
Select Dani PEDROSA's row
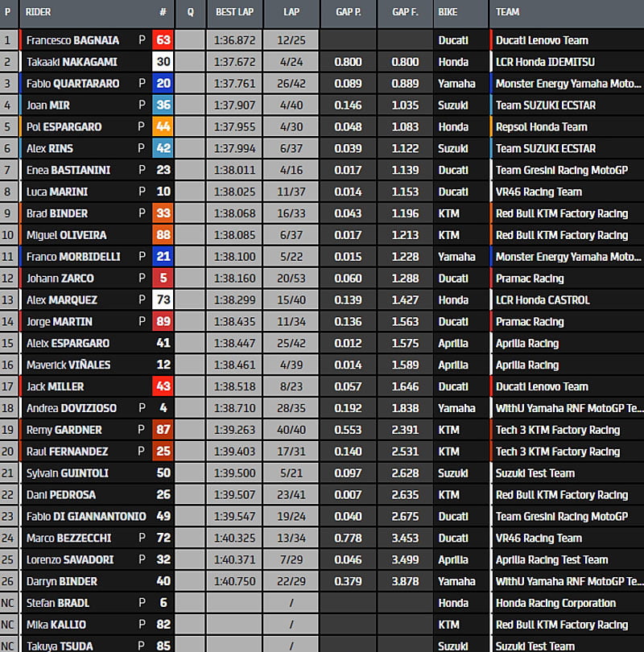(61, 495)
